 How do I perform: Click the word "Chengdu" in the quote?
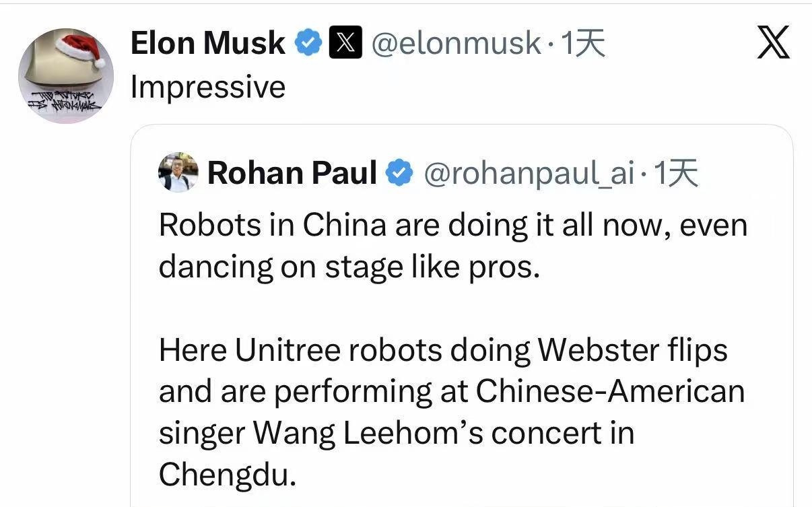[227, 475]
